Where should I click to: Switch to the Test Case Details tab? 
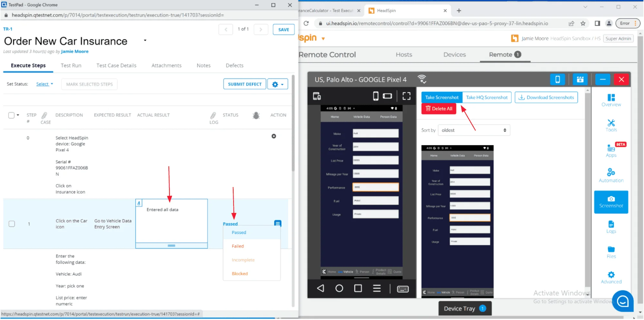click(116, 65)
